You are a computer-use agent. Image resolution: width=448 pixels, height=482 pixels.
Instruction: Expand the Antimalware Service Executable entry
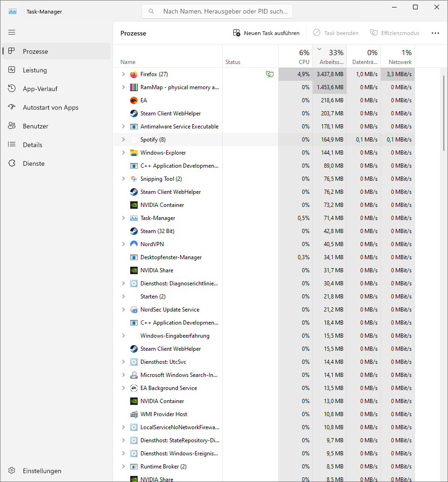pyautogui.click(x=123, y=127)
